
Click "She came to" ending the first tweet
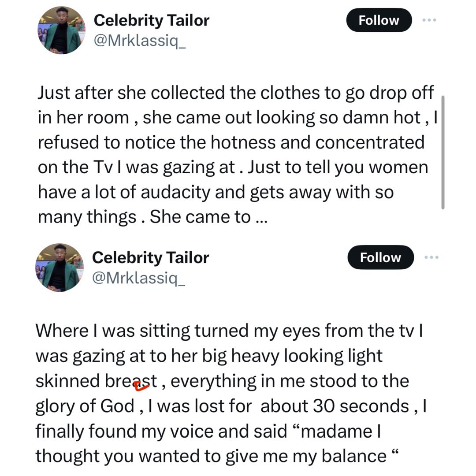[x=201, y=217]
